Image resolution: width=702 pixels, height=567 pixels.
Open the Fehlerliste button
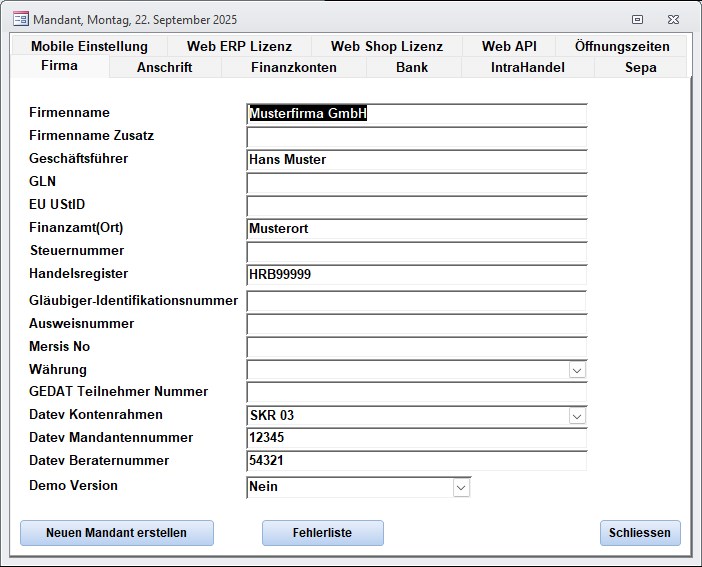(x=322, y=533)
